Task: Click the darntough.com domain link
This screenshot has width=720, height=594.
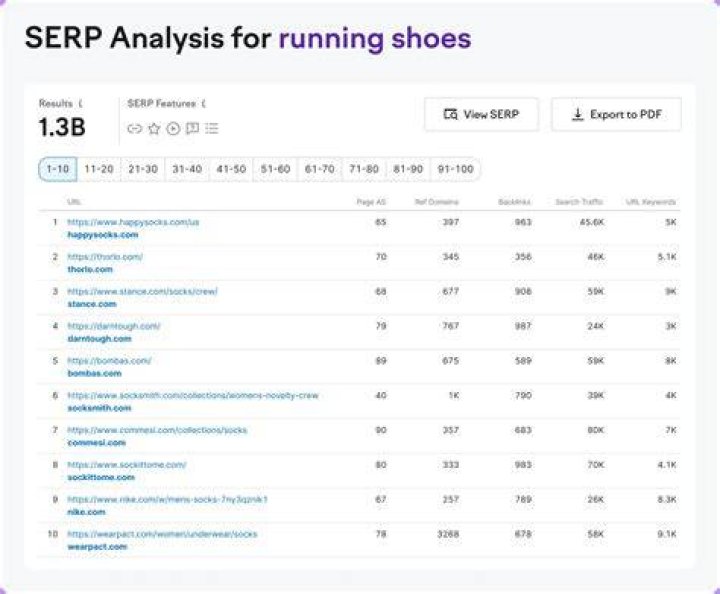Action: click(99, 339)
